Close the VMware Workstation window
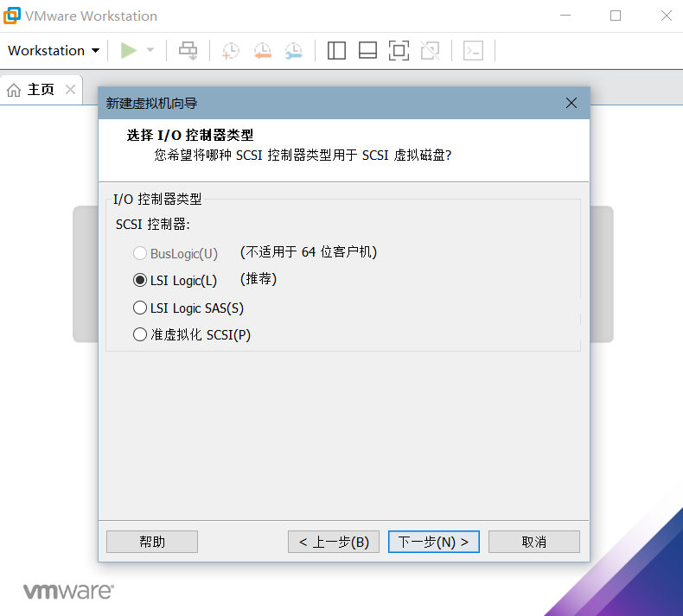683x616 pixels. 666,16
